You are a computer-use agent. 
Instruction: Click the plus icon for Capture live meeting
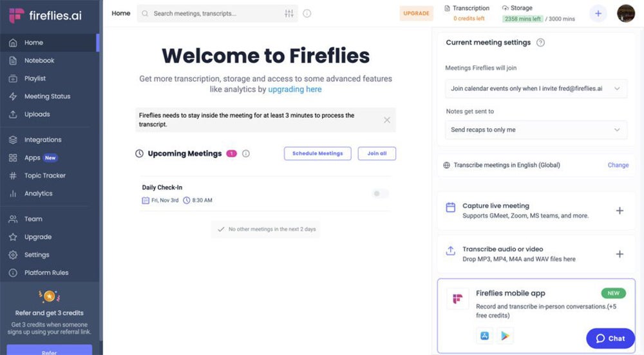coord(620,211)
